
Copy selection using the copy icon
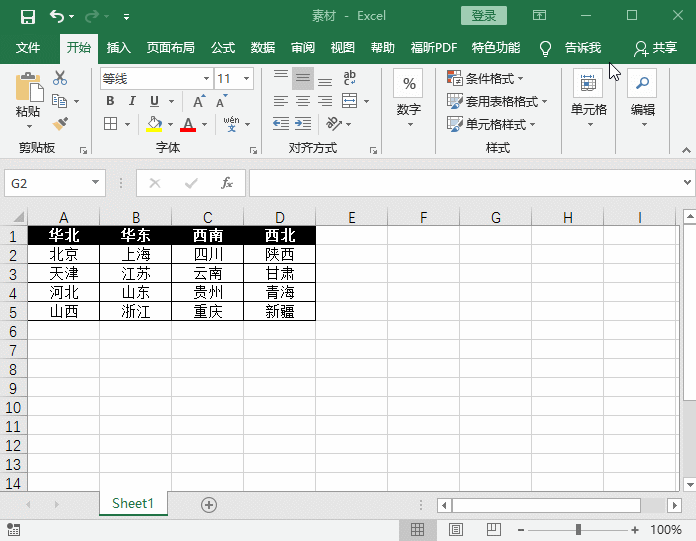[x=59, y=101]
